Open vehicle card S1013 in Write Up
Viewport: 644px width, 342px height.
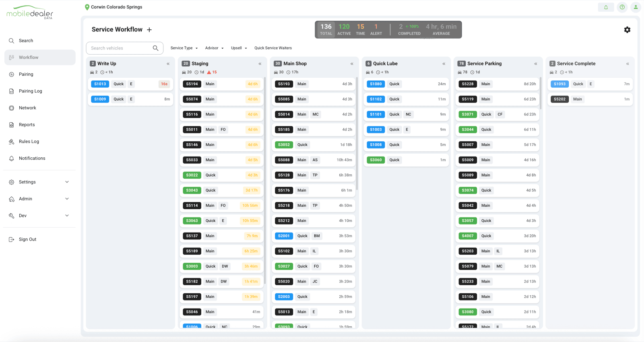click(130, 84)
